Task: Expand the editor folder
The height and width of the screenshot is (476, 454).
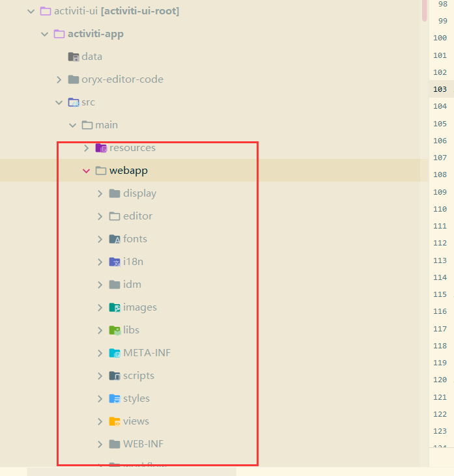Action: tap(100, 216)
